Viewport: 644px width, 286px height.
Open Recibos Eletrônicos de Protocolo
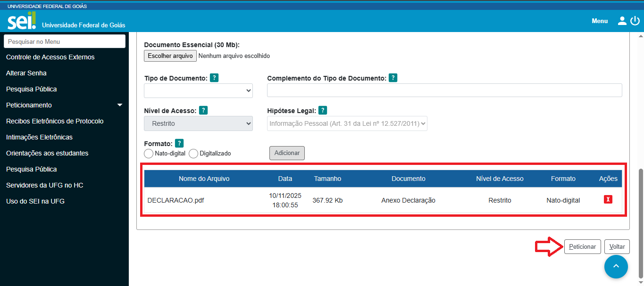pyautogui.click(x=55, y=121)
